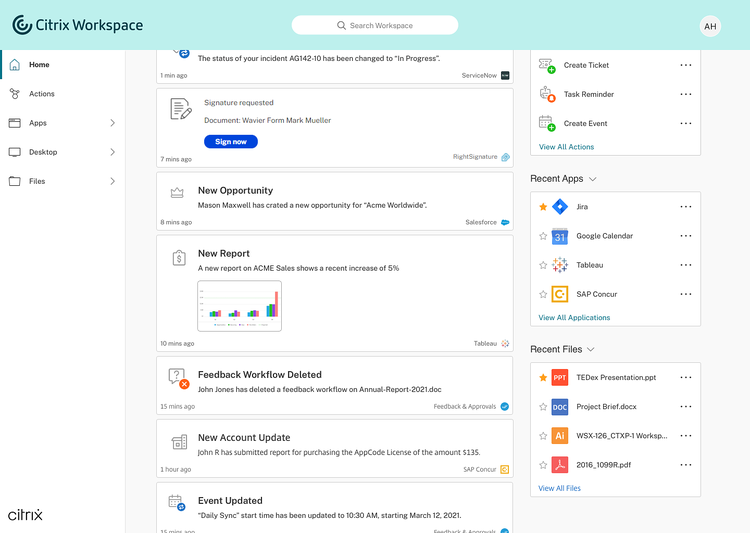The image size is (750, 533).
Task: Click the Sign now button
Action: (x=231, y=142)
